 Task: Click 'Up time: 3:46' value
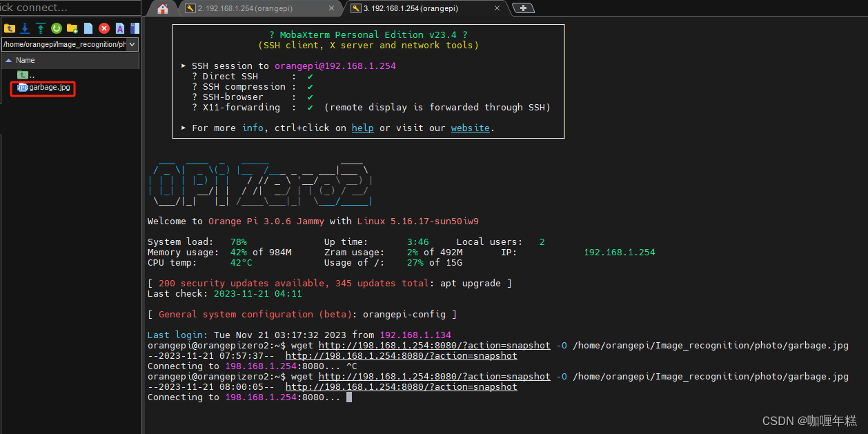(x=418, y=241)
